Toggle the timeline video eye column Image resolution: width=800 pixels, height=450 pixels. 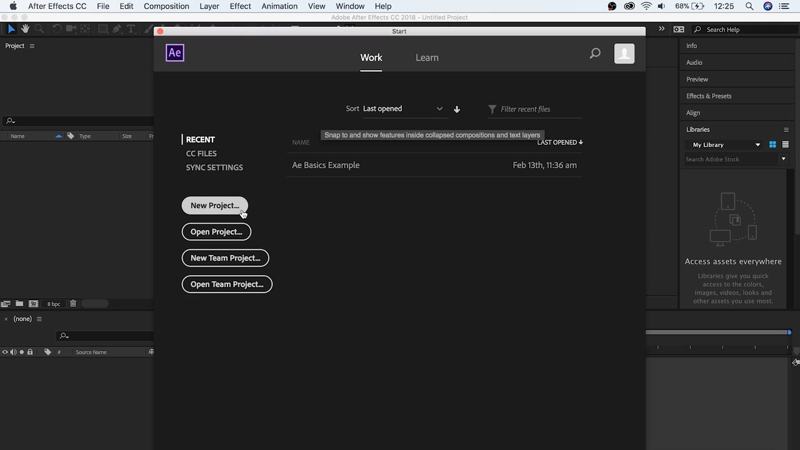(x=5, y=352)
